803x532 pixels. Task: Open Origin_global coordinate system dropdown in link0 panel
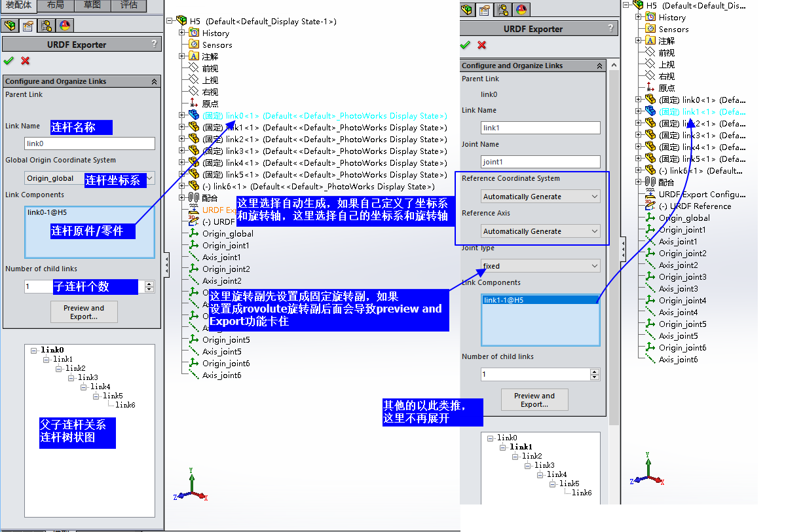[x=89, y=178]
